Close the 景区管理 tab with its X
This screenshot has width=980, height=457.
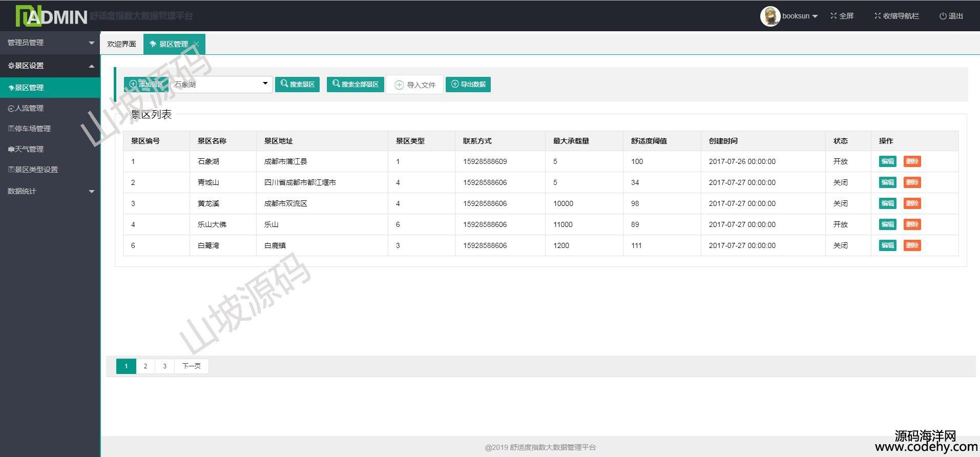(196, 44)
